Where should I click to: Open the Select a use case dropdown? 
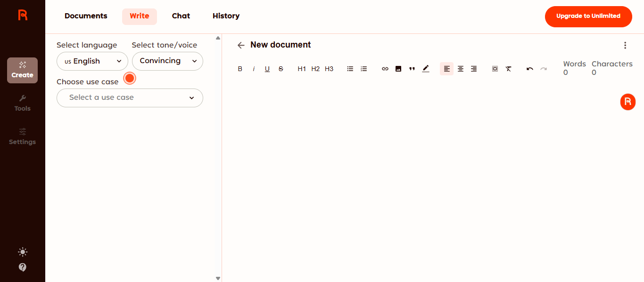(130, 98)
